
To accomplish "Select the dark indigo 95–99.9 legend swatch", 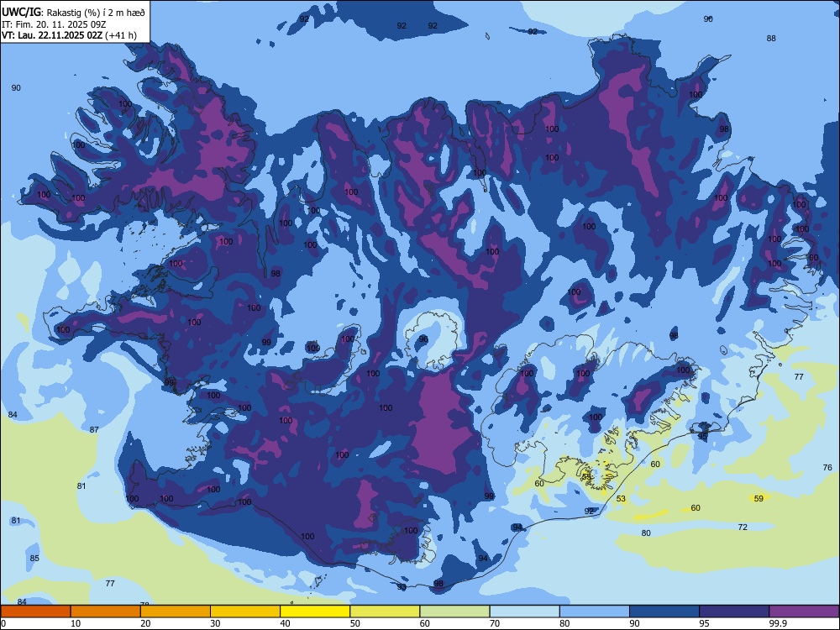I will coord(734,612).
